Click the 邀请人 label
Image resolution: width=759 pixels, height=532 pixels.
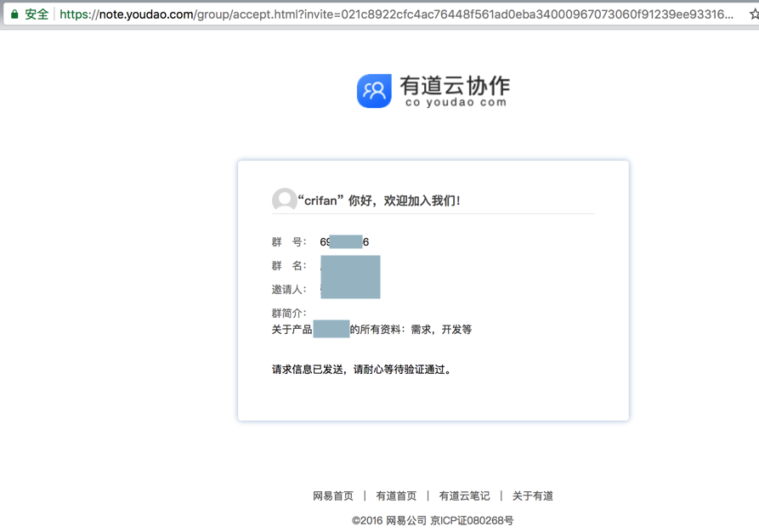coord(289,290)
